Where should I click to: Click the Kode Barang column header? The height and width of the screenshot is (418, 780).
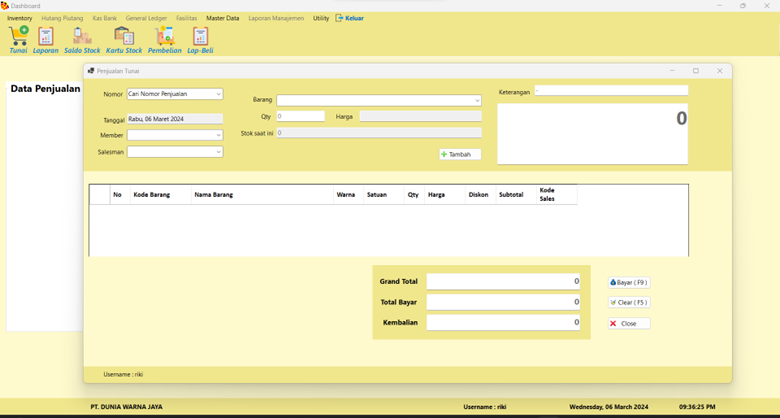[x=161, y=195]
